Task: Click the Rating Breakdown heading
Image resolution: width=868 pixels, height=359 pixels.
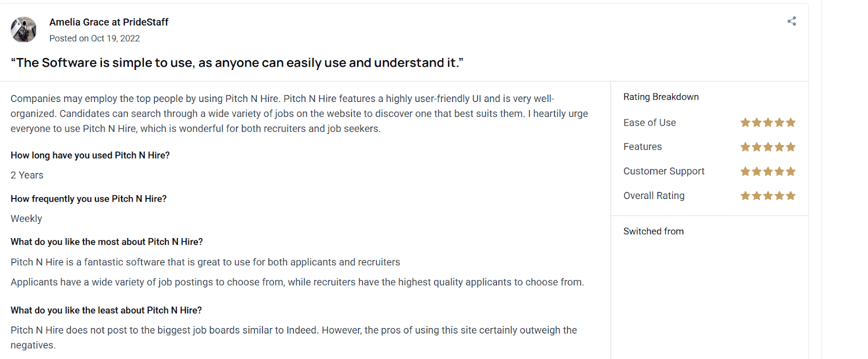Action: coord(661,97)
